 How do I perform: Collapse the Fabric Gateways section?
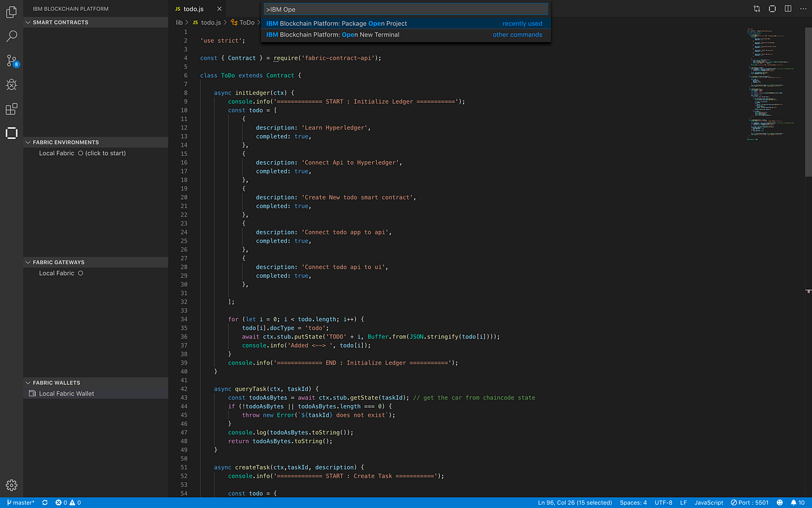coord(28,262)
